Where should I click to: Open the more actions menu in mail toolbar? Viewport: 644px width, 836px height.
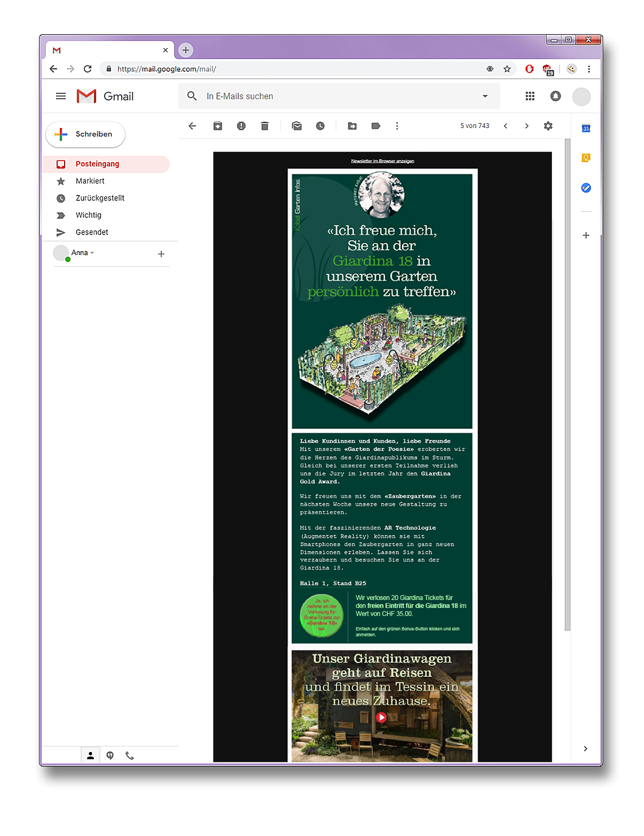pos(397,126)
